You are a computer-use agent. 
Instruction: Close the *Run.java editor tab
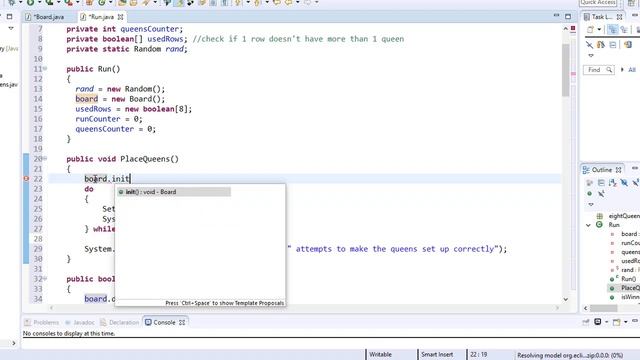pos(120,17)
